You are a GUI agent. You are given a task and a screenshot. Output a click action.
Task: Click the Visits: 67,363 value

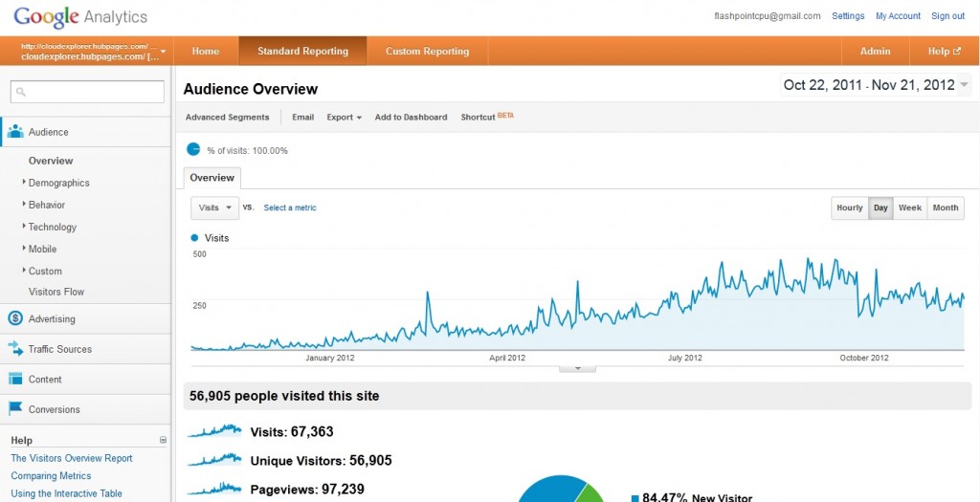(x=292, y=431)
